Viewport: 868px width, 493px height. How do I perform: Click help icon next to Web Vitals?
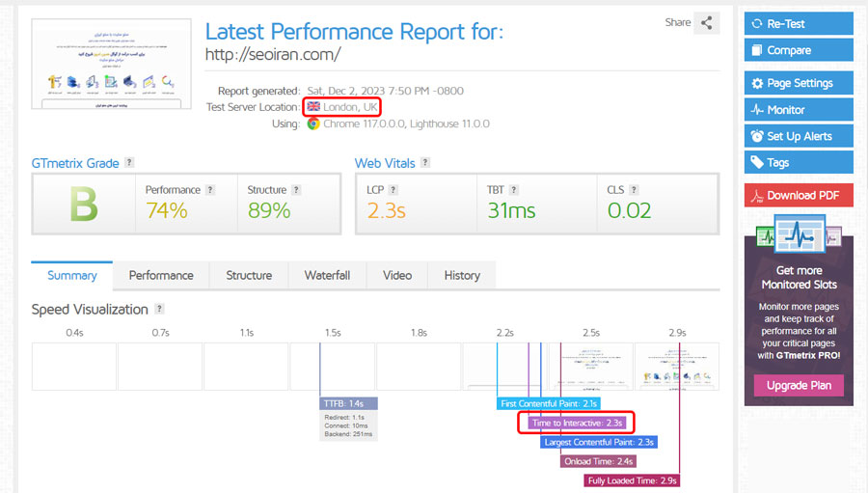(425, 162)
